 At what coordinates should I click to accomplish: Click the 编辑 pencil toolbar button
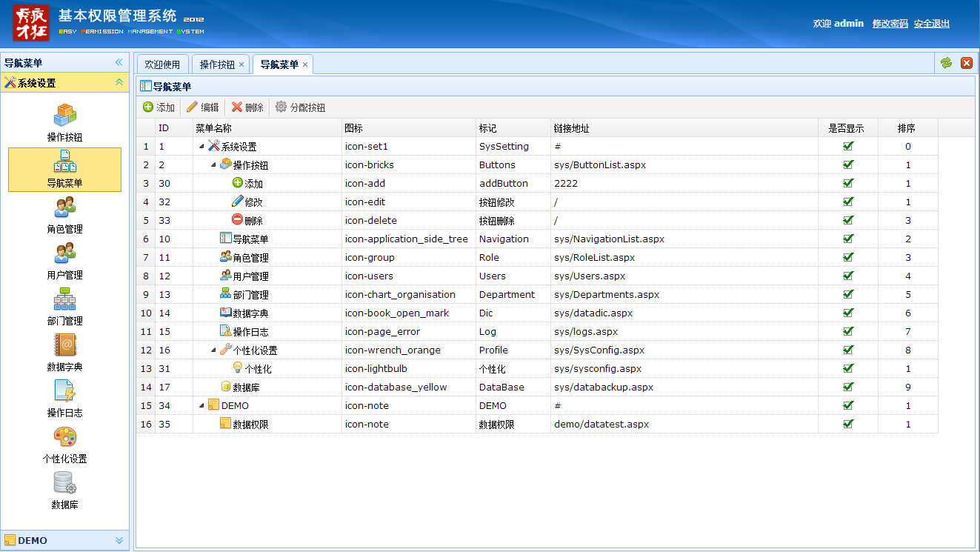[x=202, y=107]
